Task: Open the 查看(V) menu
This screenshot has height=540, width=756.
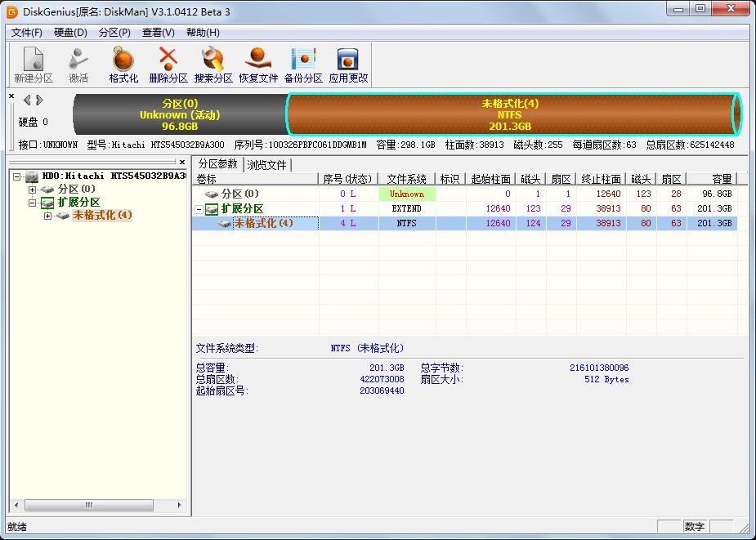Action: 158,33
